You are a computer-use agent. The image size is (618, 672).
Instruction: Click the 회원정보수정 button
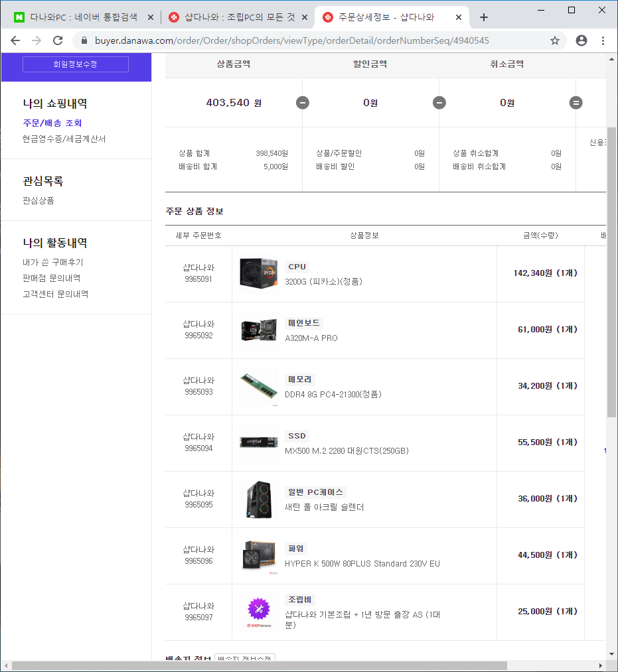pyautogui.click(x=75, y=64)
